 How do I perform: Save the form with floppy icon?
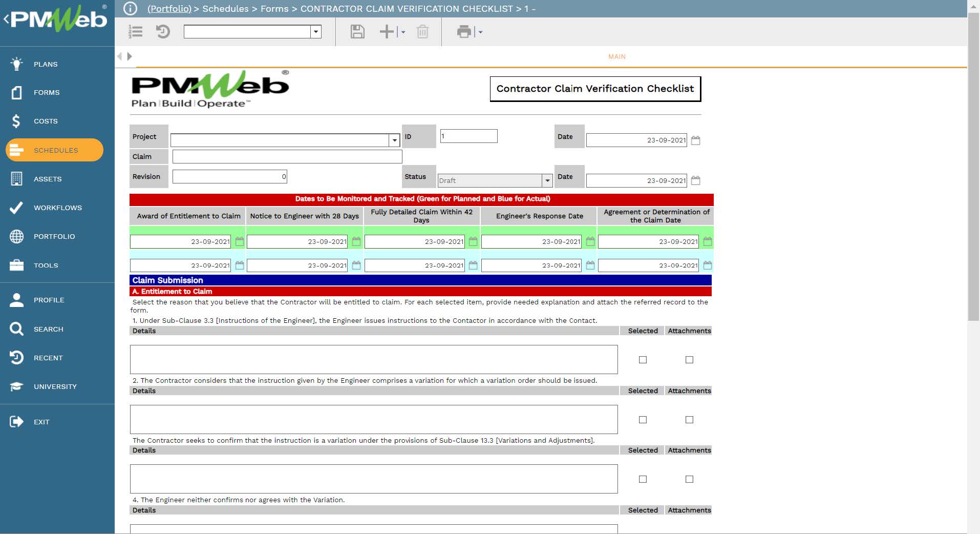357,32
